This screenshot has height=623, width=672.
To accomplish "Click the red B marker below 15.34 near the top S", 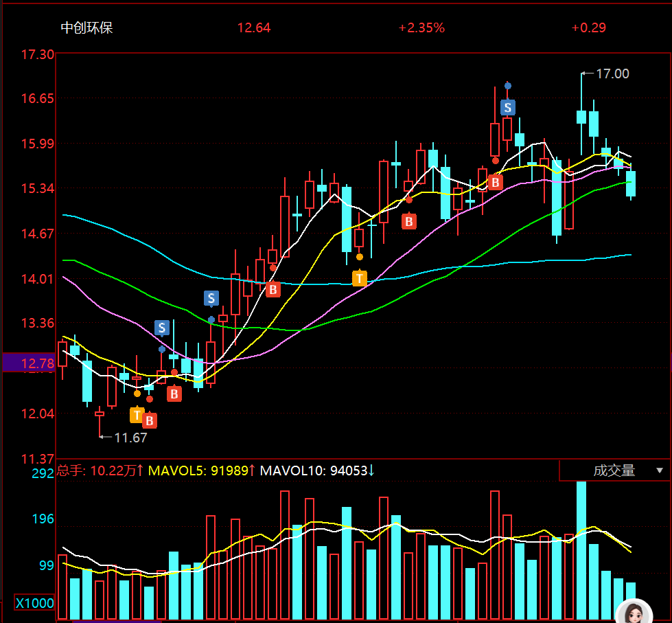I will (x=496, y=182).
